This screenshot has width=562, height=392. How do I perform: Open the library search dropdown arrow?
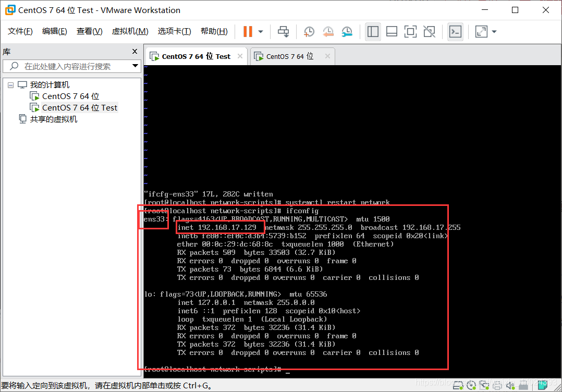click(x=135, y=66)
